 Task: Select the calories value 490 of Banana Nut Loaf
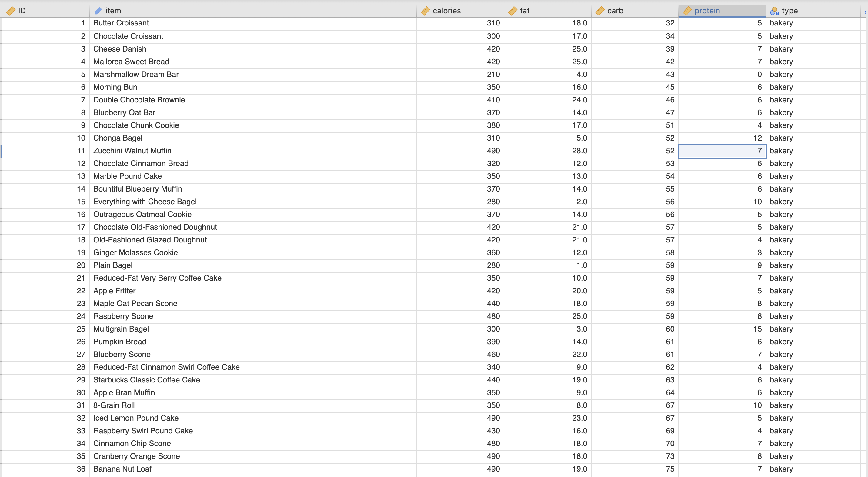[x=493, y=469]
